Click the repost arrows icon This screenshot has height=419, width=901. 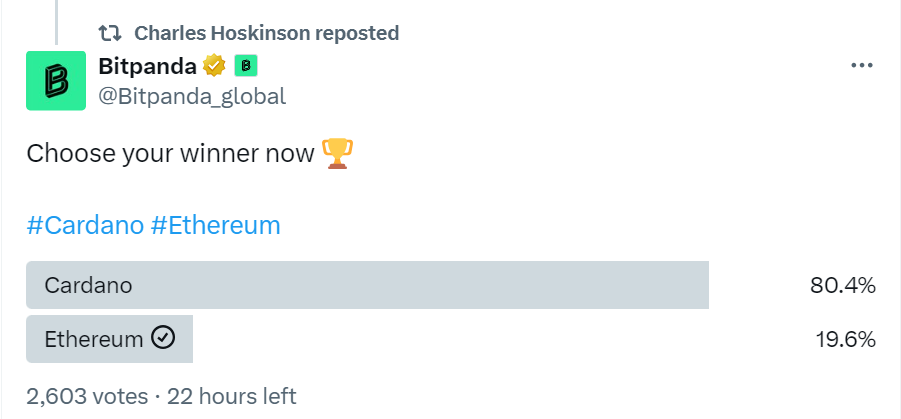pos(110,33)
